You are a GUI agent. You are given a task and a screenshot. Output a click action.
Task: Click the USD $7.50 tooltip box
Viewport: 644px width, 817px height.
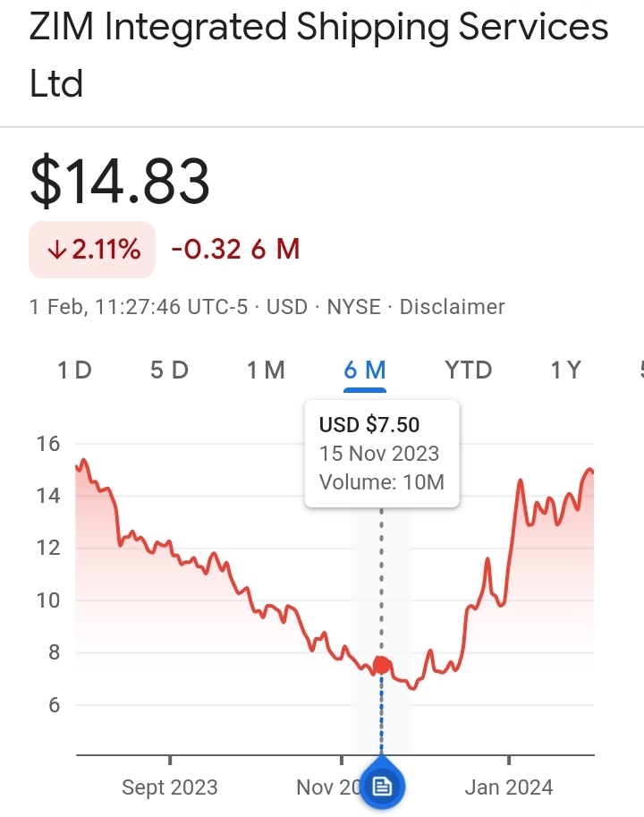click(382, 453)
